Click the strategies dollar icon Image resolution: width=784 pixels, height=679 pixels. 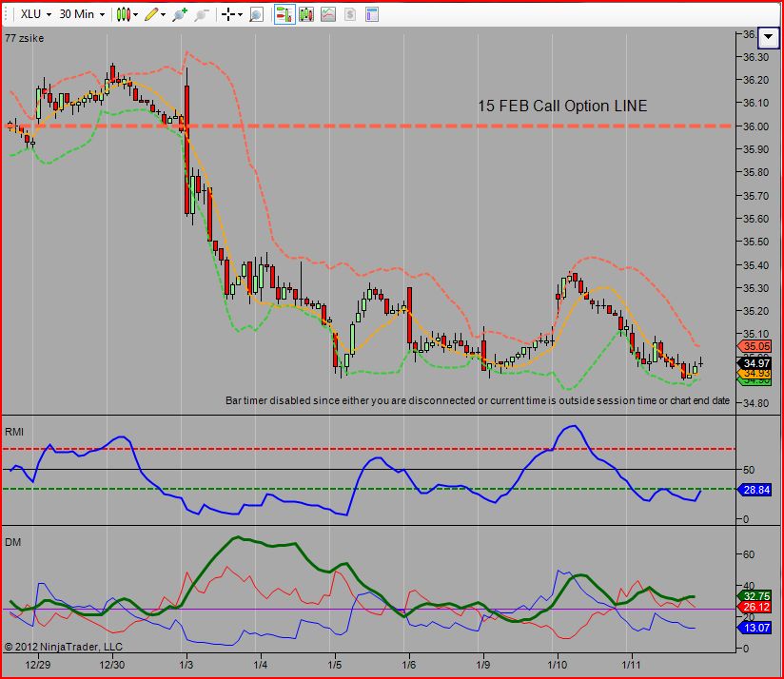click(x=350, y=14)
